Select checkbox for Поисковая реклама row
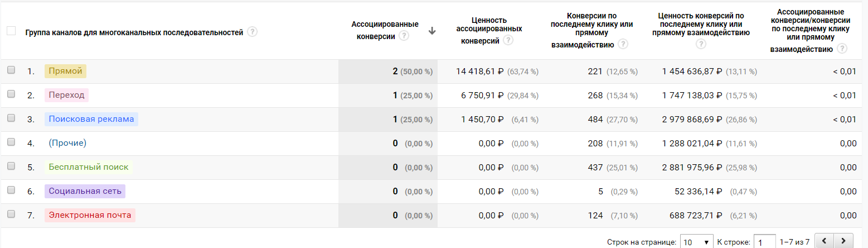The width and height of the screenshot is (868, 248). [x=11, y=118]
